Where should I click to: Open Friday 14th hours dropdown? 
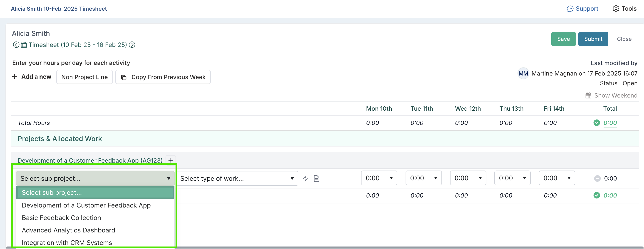click(557, 178)
